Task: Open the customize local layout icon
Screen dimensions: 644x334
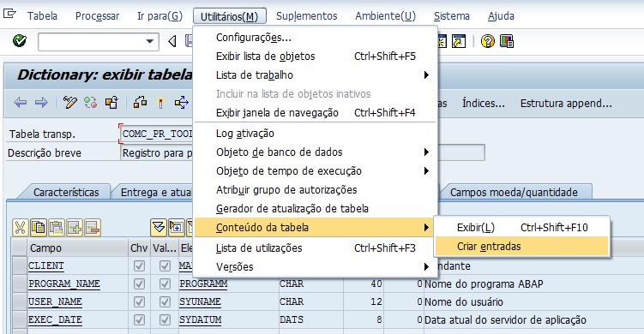Action: pyautogui.click(x=507, y=41)
